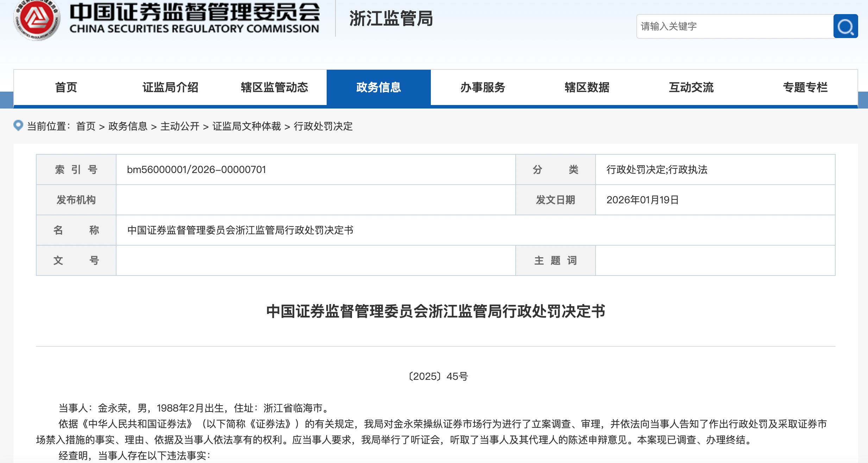The image size is (868, 463).
Task: Click 政务信息 breadcrumb link
Action: coord(128,126)
